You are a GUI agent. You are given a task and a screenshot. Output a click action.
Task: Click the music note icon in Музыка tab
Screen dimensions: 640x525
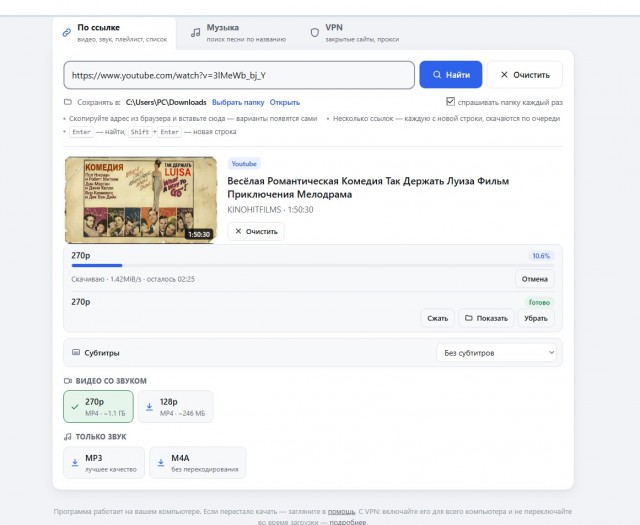[196, 33]
